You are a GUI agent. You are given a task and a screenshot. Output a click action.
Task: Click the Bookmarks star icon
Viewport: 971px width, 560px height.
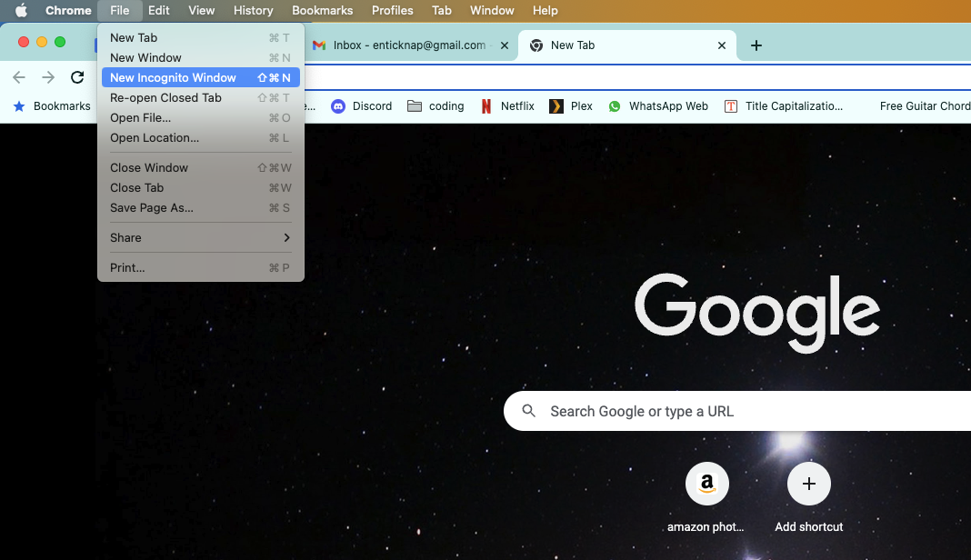19,106
